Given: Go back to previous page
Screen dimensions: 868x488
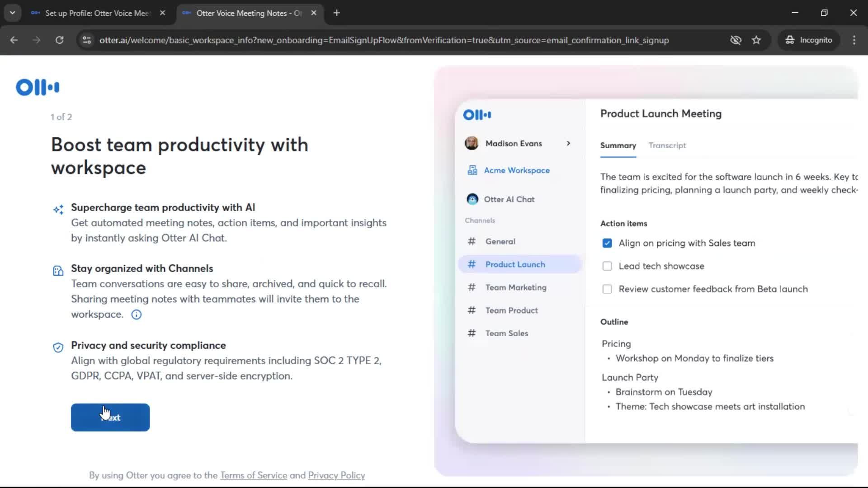Looking at the screenshot, I should click(14, 40).
